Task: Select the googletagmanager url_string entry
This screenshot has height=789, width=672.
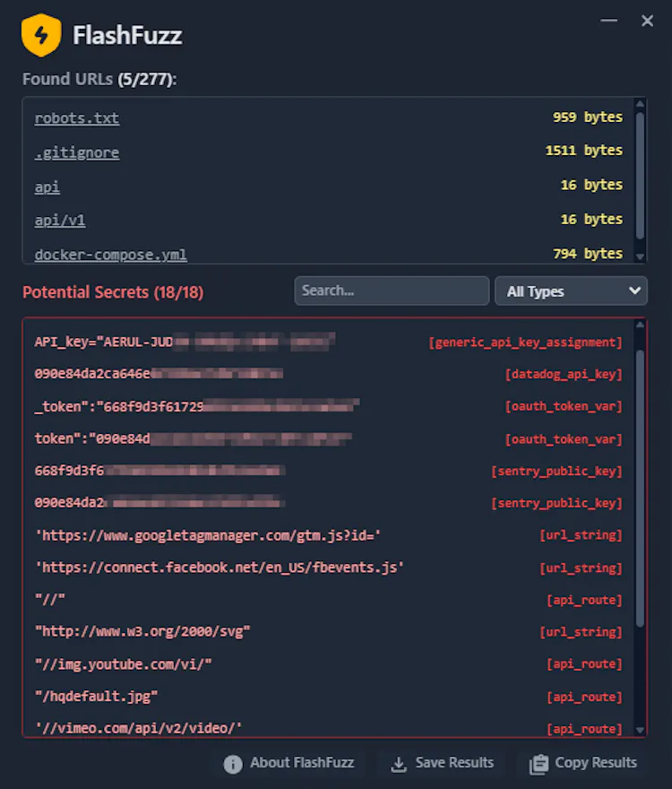Action: 329,535
